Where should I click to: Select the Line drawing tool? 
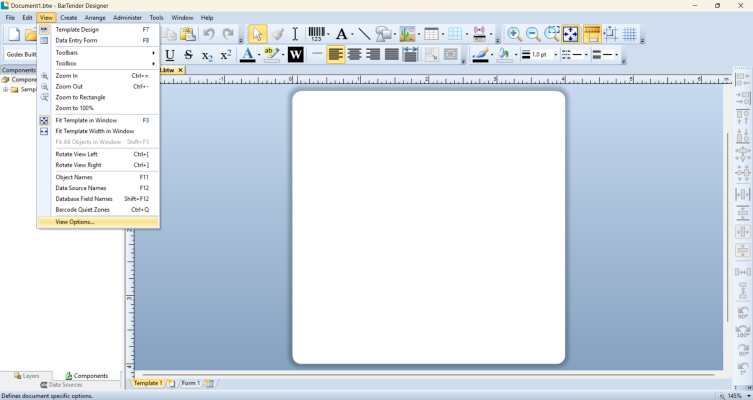click(364, 34)
